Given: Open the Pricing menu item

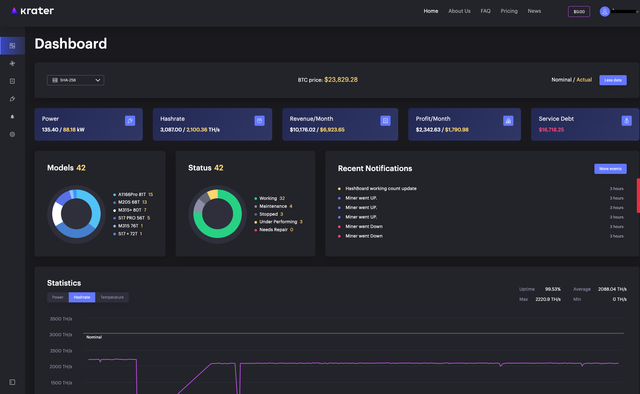Looking at the screenshot, I should tap(509, 11).
